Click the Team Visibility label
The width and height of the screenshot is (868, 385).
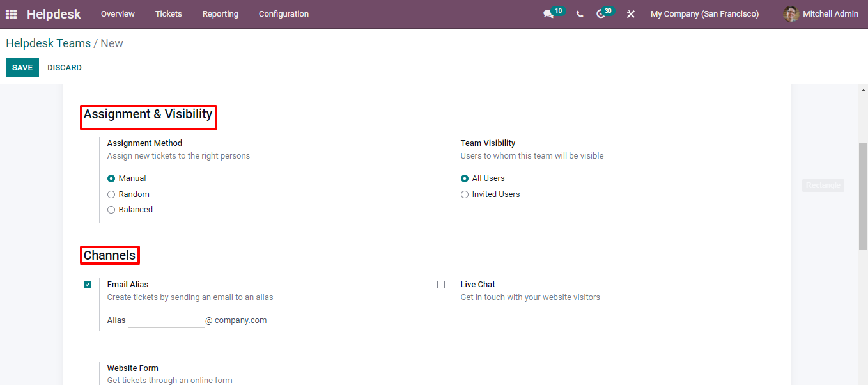coord(488,143)
